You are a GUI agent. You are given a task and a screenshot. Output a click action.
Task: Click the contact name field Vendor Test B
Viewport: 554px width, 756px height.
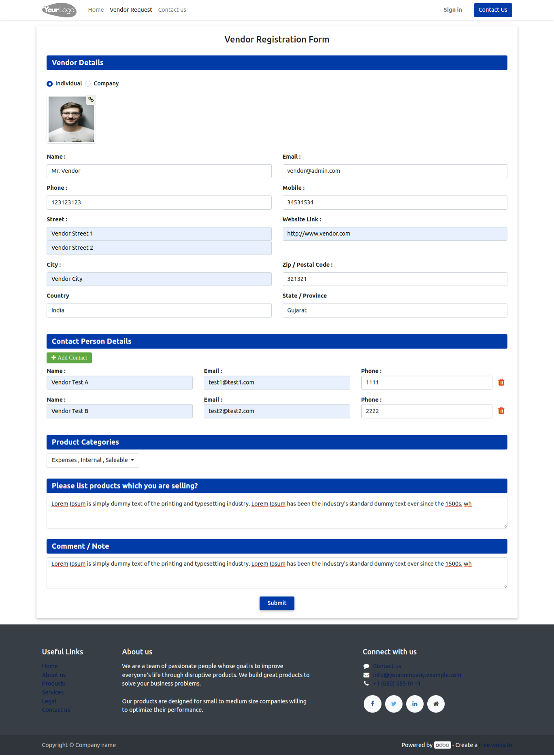[x=119, y=411]
